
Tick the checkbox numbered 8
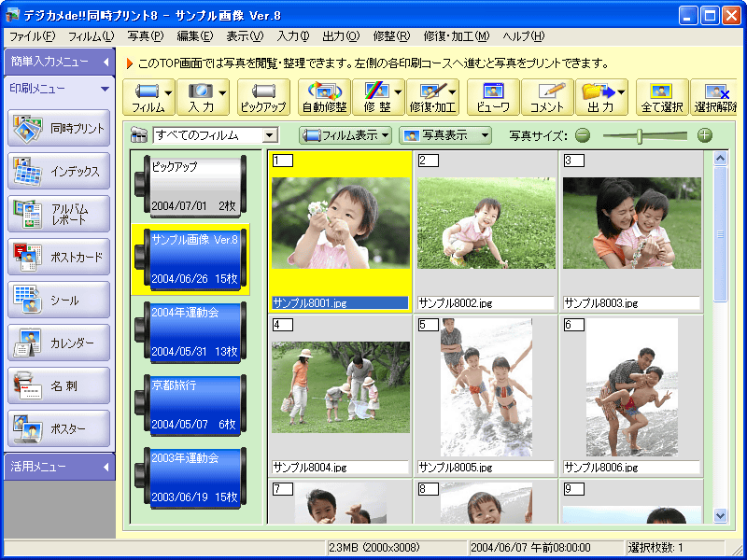429,489
